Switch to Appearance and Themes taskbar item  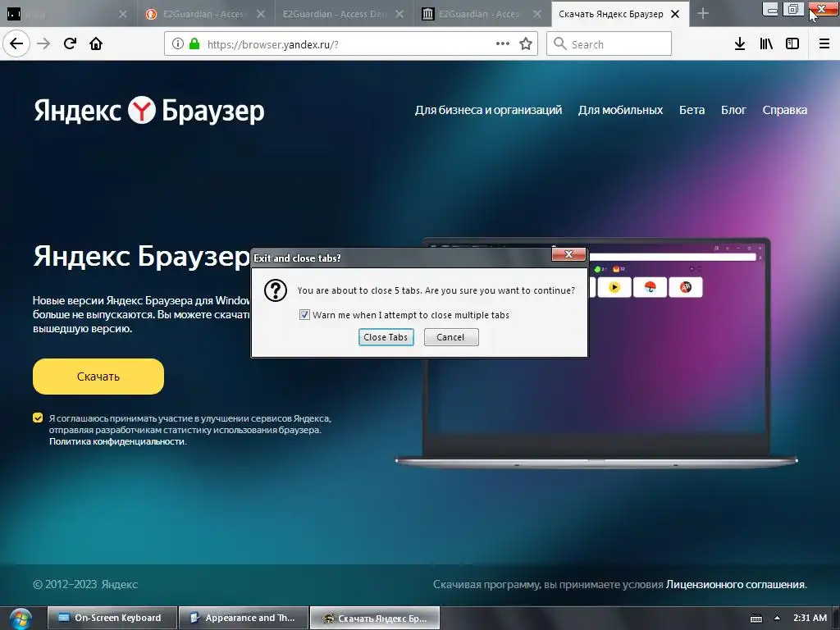click(x=243, y=618)
